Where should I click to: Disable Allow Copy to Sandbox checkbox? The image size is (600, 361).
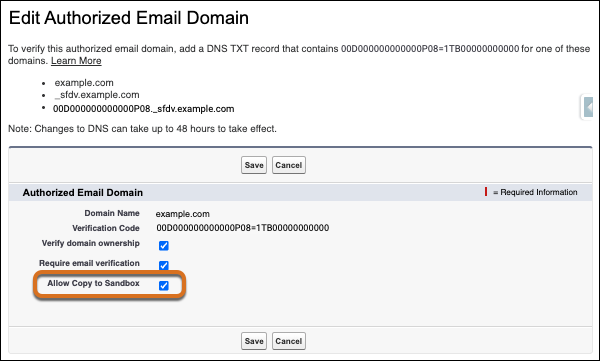[164, 286]
